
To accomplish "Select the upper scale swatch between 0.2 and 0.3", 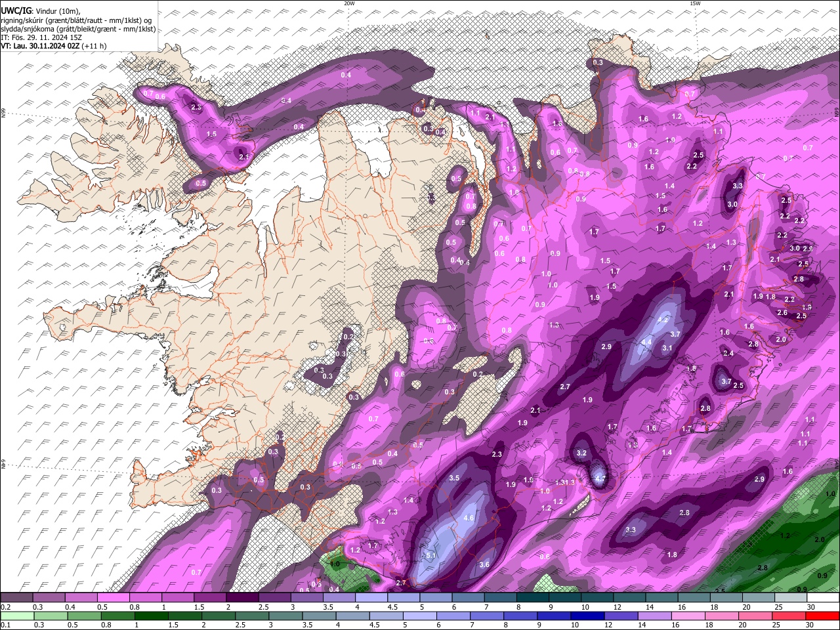I will (16, 597).
